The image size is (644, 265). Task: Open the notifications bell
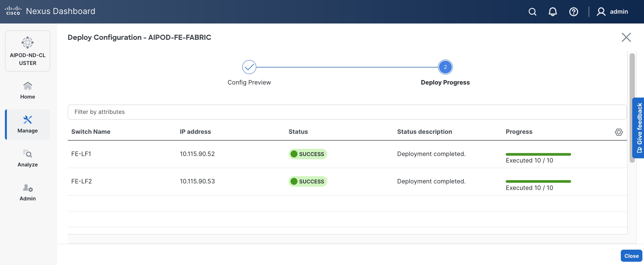pyautogui.click(x=552, y=12)
